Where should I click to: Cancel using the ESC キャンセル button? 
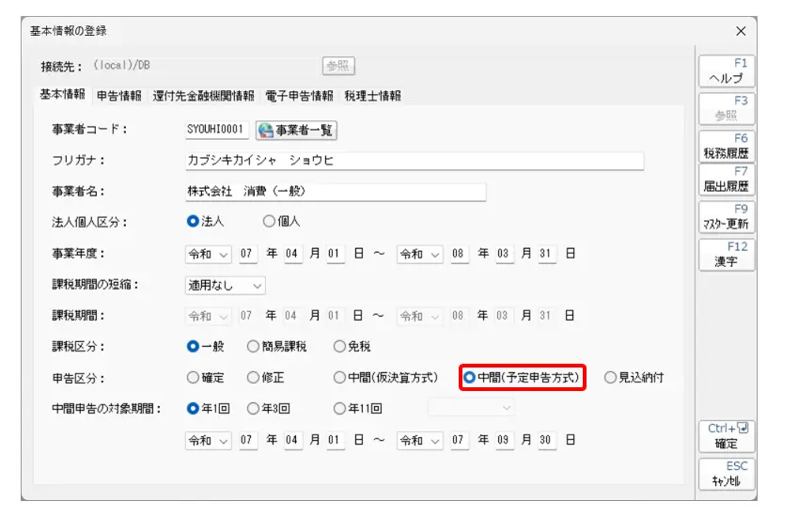click(x=726, y=474)
